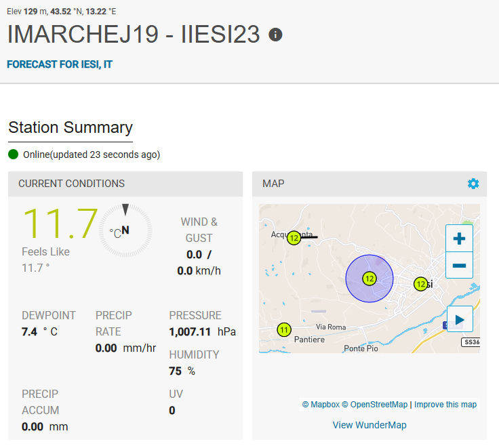
Task: Zoom out on the map
Action: point(459,265)
